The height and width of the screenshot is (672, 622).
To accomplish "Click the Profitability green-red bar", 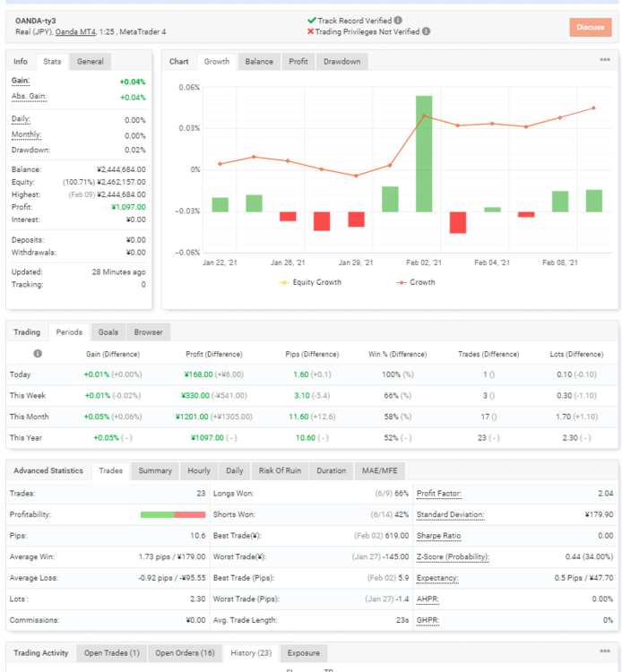I will coord(173,514).
